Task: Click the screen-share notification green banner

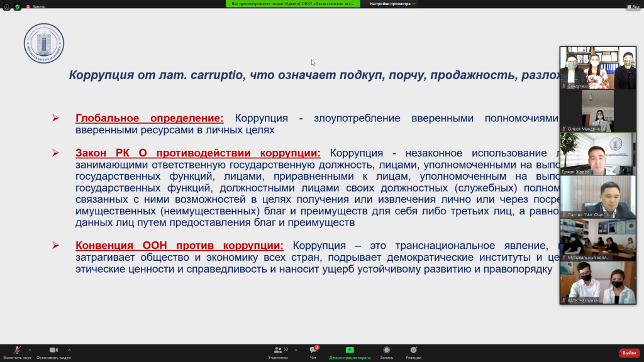Action: (x=294, y=4)
